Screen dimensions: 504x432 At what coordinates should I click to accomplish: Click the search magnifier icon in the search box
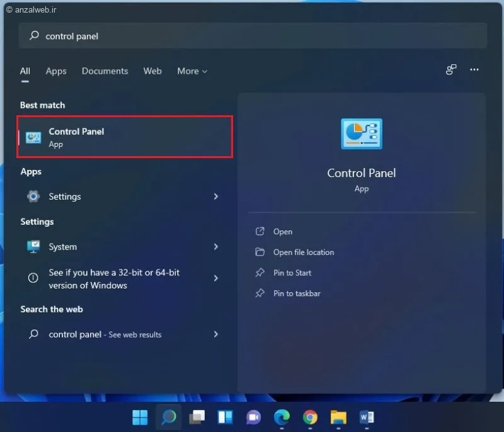point(35,35)
